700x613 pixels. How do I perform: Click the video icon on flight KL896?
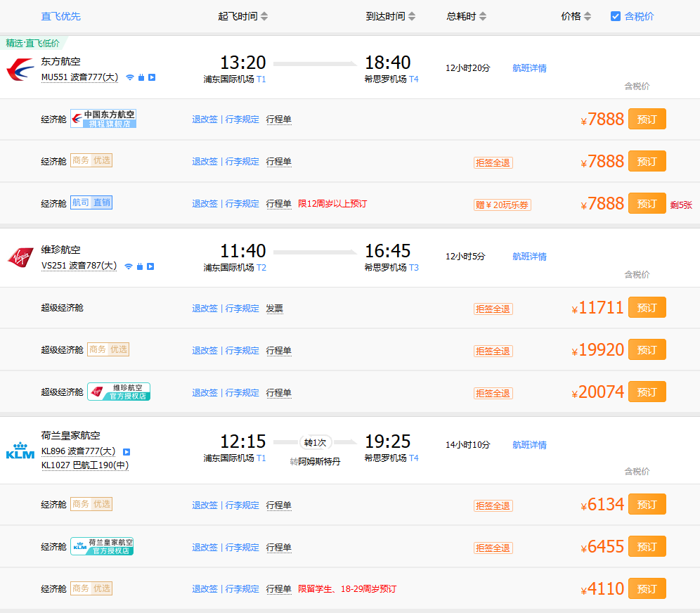(127, 452)
